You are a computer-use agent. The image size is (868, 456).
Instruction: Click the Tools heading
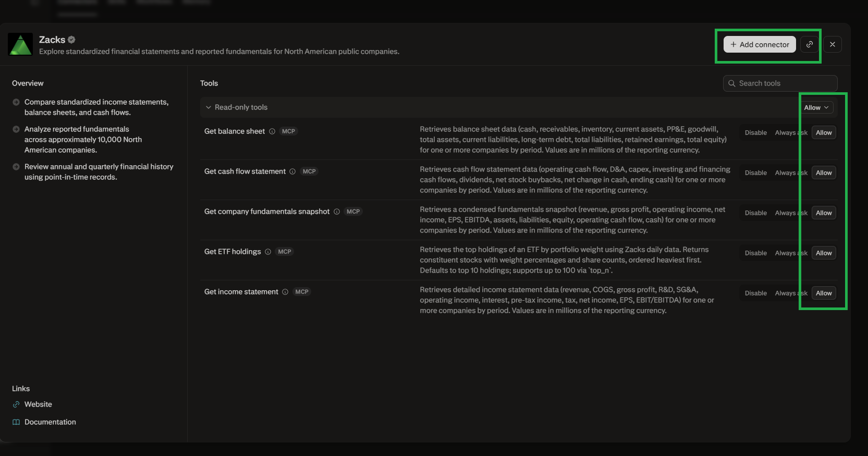[209, 83]
